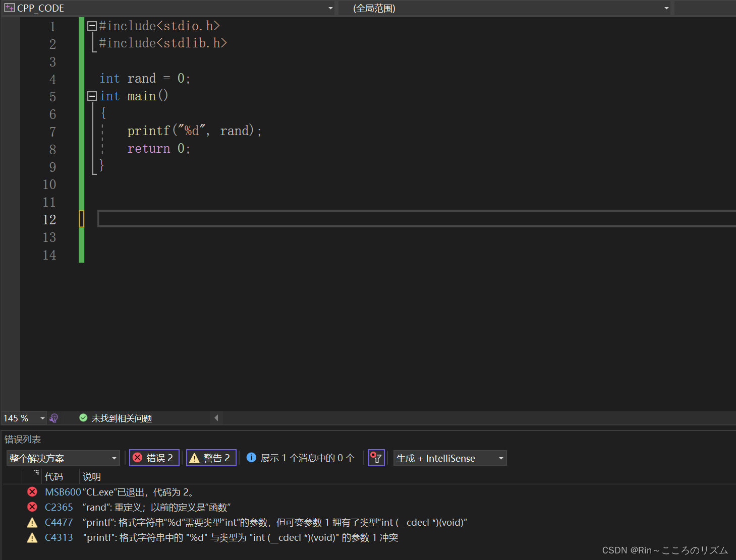Toggle the 错误 2 error filter
736x560 pixels.
pyautogui.click(x=154, y=458)
